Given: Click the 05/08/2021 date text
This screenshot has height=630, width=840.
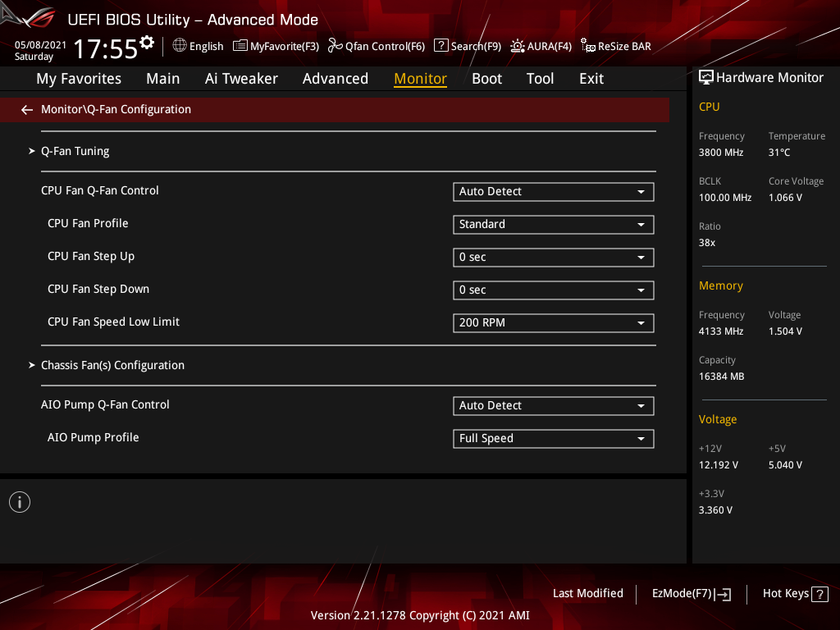Looking at the screenshot, I should point(40,45).
